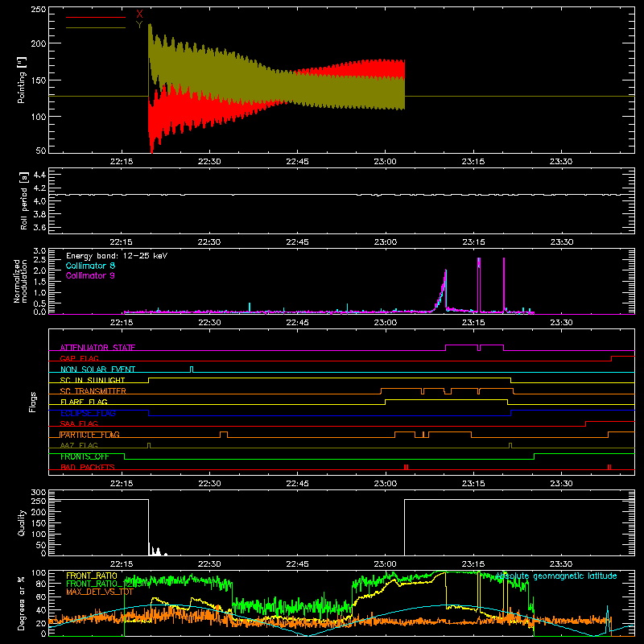Click the SC_IN_SUNLIGHT flag label

(93, 380)
